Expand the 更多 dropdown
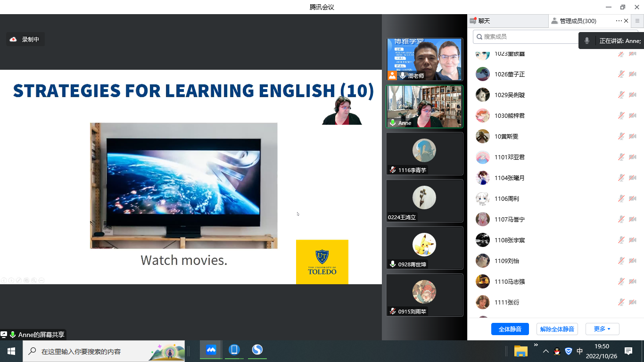 tap(602, 329)
